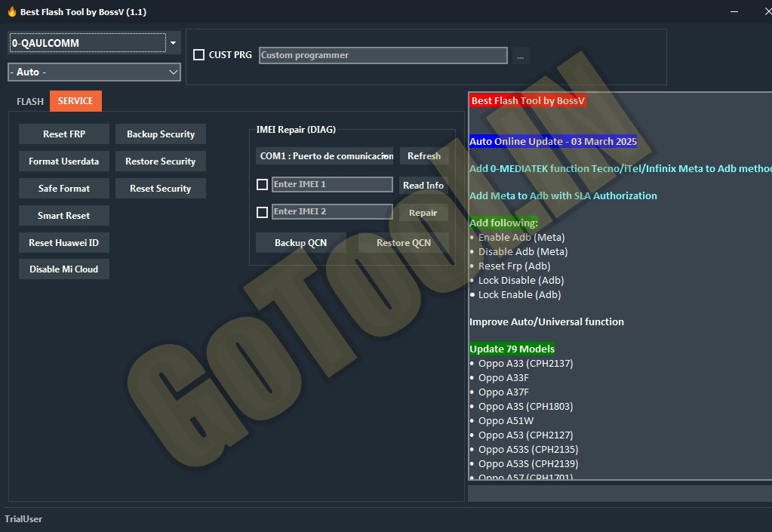Screen dimensions: 772x532
Task: Click the Read Info button
Action: point(423,185)
